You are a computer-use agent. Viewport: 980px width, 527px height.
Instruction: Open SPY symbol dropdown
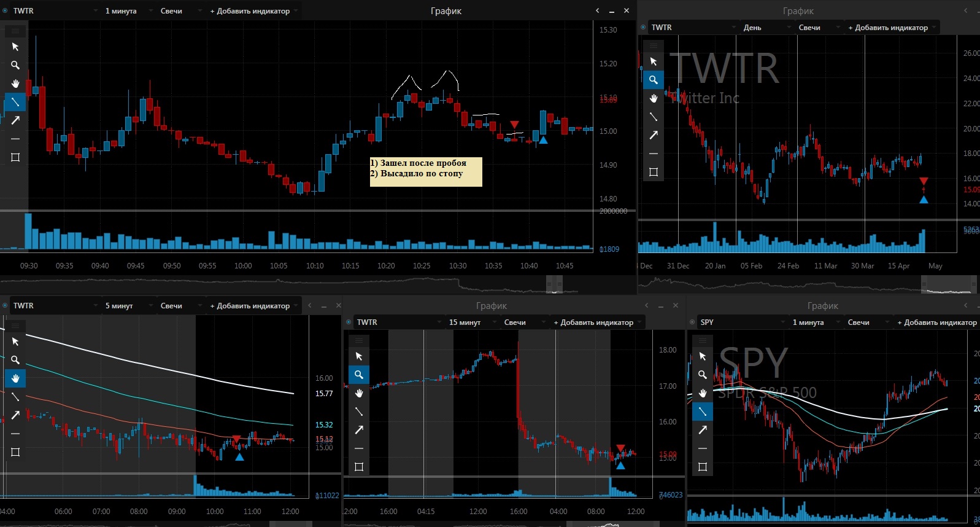point(743,322)
